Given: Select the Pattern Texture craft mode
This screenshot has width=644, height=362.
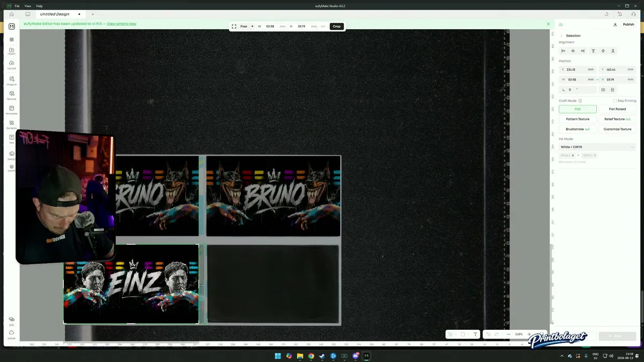Looking at the screenshot, I should pos(578,119).
